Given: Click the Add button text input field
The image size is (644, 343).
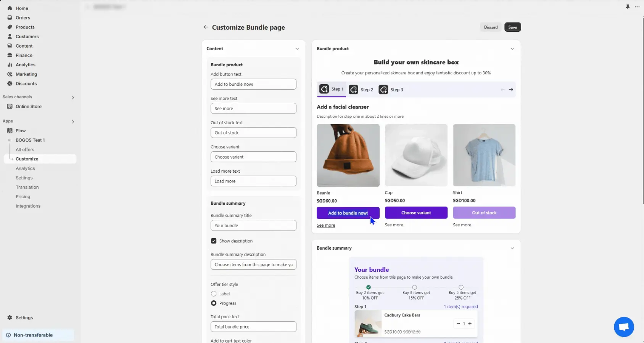Looking at the screenshot, I should (253, 84).
